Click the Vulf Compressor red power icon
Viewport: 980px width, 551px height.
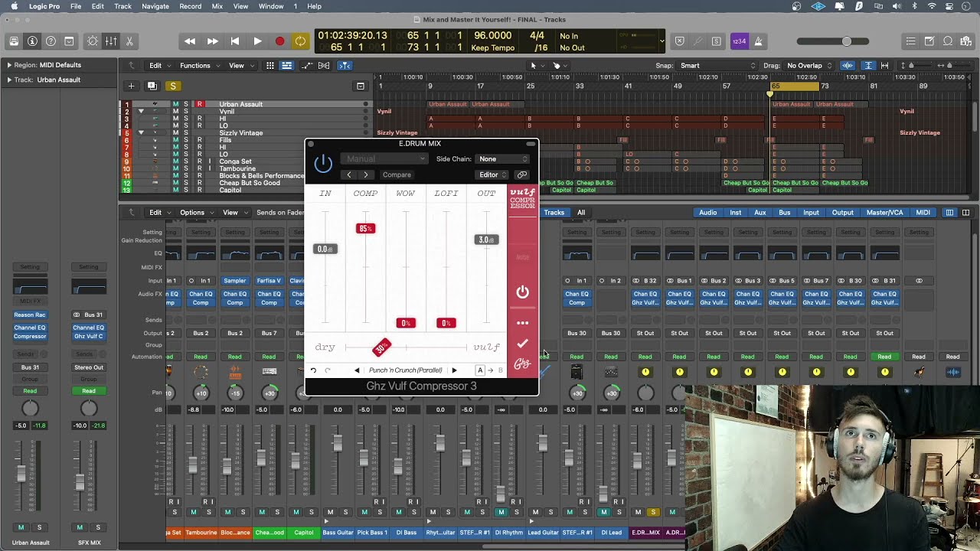[522, 292]
